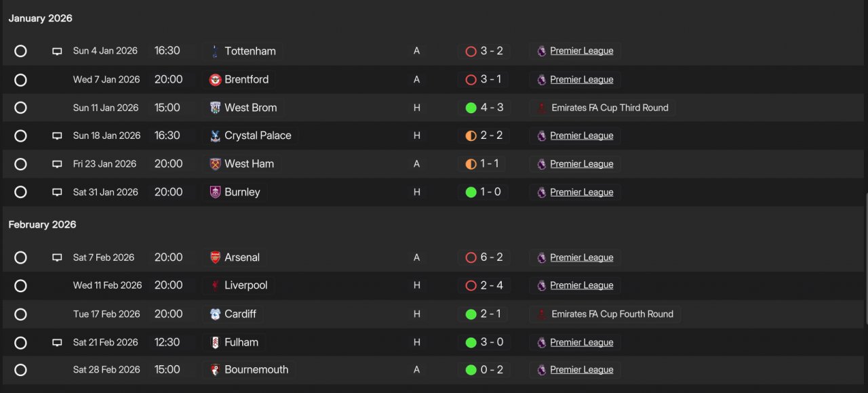This screenshot has width=868, height=393.
Task: Click the Arsenal club badge icon
Action: pyautogui.click(x=215, y=257)
